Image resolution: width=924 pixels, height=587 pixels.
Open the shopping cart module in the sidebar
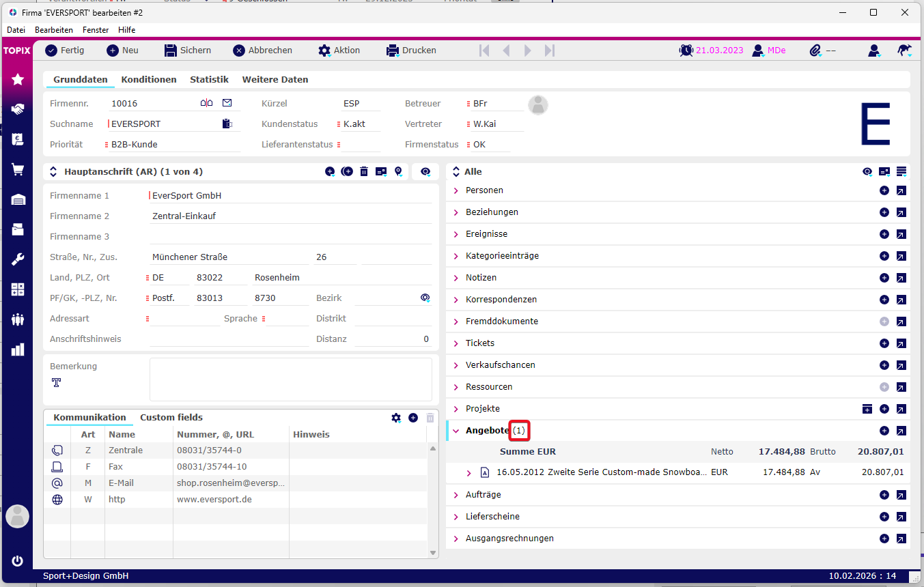(x=18, y=169)
